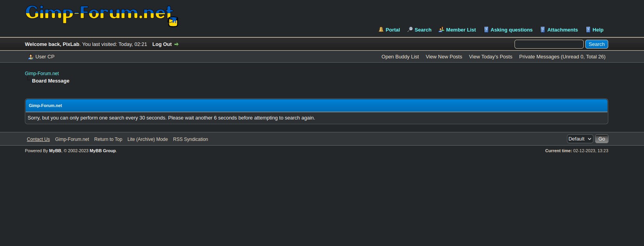Switch to Lite (Archive) Mode
This screenshot has width=644, height=246.
coord(147,139)
